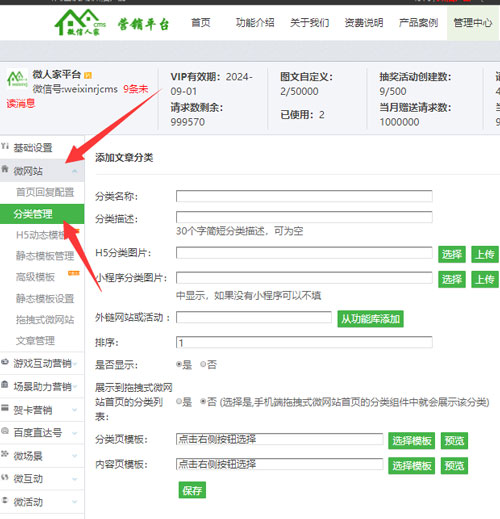This screenshot has height=519, width=500.
Task: Focus the 小程序分类图片 input field
Action: [304, 278]
